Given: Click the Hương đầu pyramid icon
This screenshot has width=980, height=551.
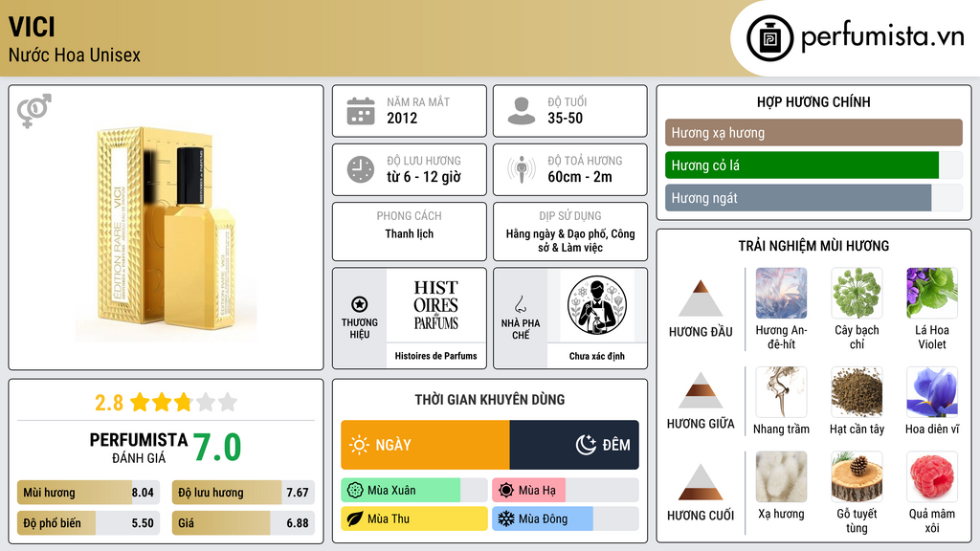Looking at the screenshot, I should click(701, 298).
